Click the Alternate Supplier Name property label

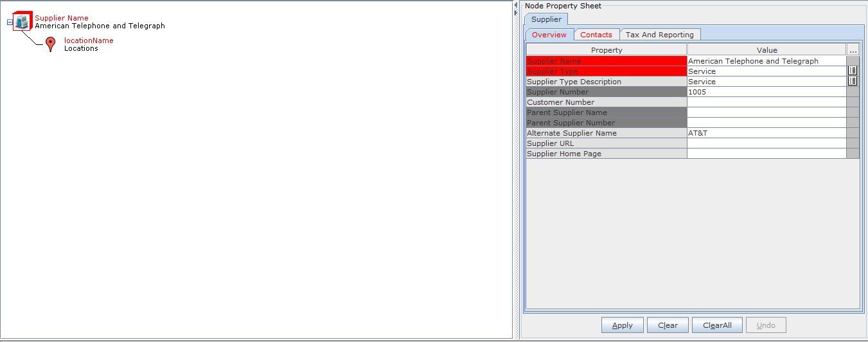click(x=607, y=133)
